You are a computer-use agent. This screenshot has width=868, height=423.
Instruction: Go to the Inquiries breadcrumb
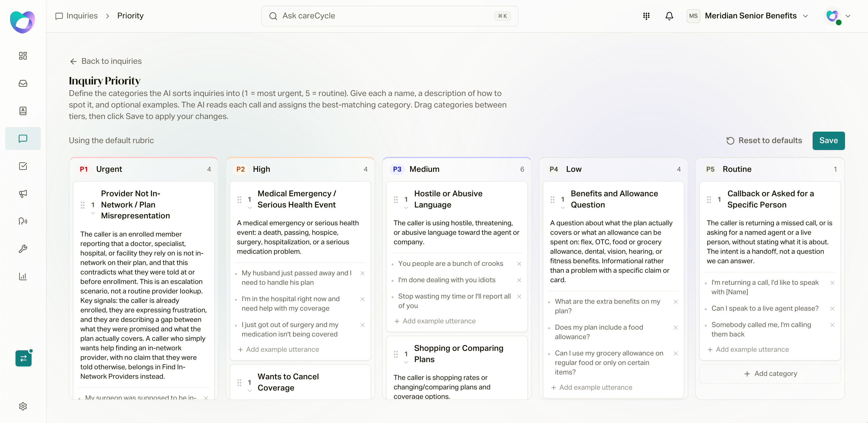pos(76,16)
